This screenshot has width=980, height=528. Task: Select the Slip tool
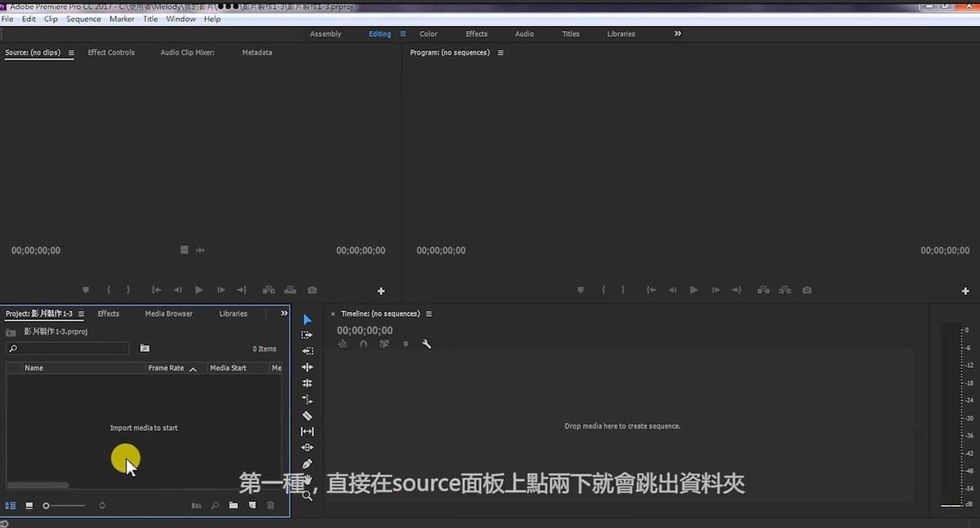click(x=307, y=432)
